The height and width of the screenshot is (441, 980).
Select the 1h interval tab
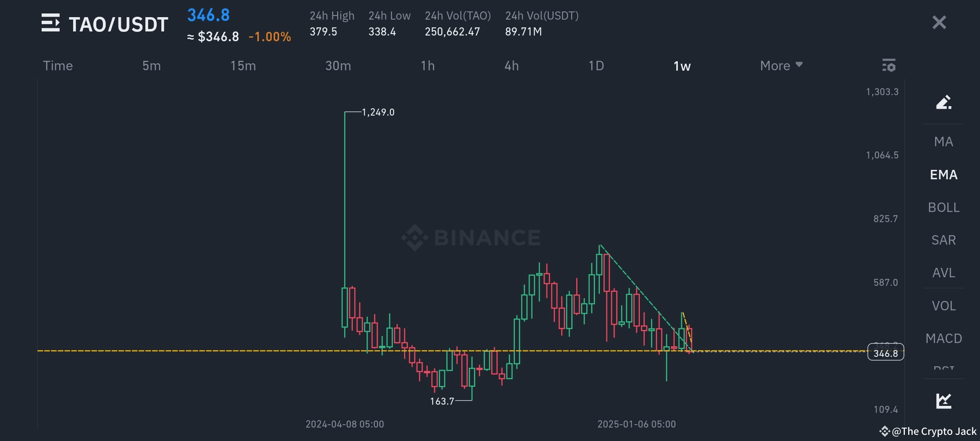click(428, 65)
